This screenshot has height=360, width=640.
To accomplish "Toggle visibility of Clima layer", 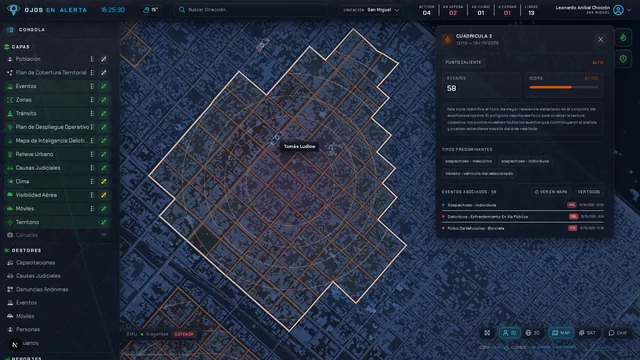I will (104, 181).
